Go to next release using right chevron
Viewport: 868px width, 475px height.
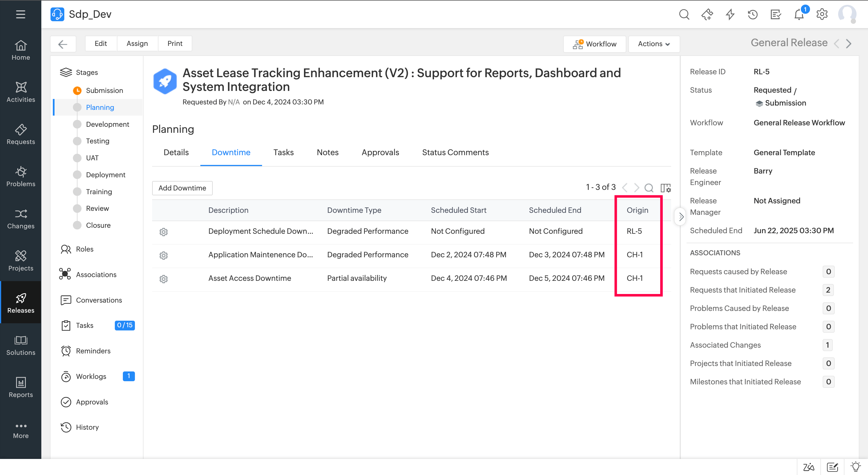[849, 44]
